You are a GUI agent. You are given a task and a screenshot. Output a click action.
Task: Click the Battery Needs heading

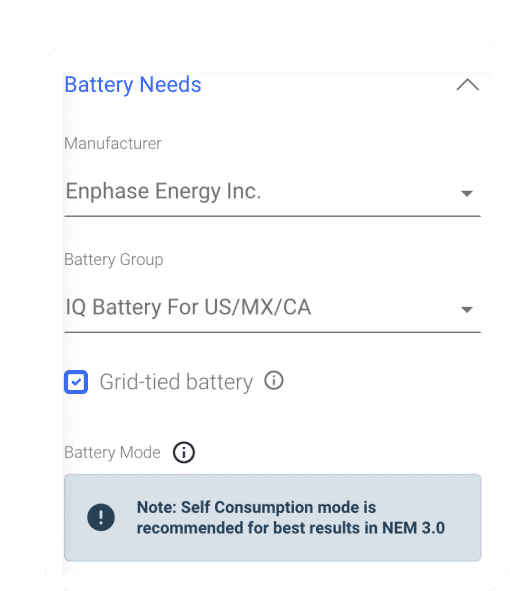(x=133, y=84)
